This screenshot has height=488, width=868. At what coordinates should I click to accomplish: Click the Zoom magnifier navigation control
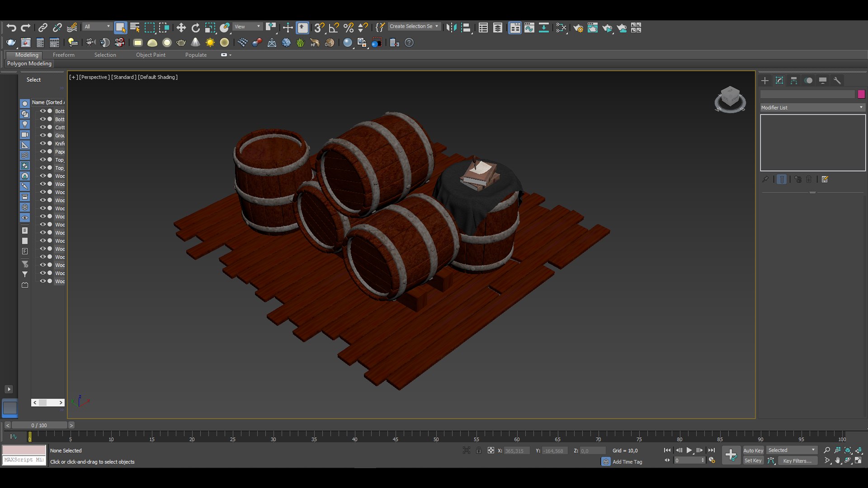[x=827, y=450]
